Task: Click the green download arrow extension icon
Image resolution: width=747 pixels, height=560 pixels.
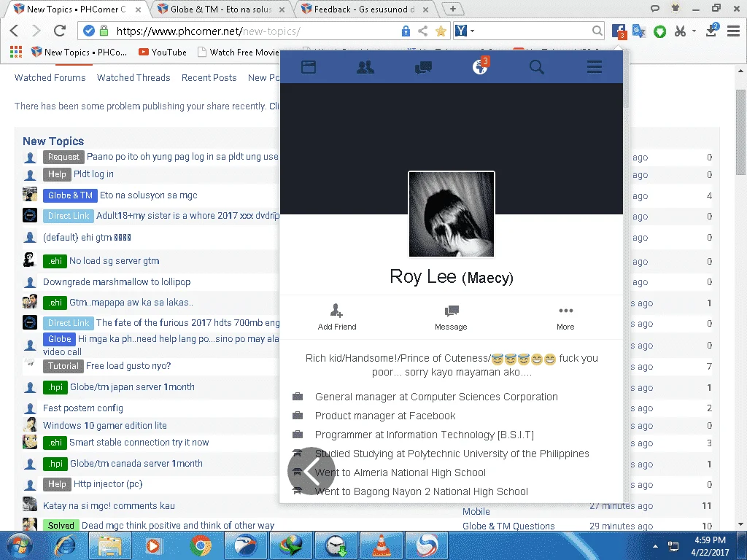Action: 659,32
